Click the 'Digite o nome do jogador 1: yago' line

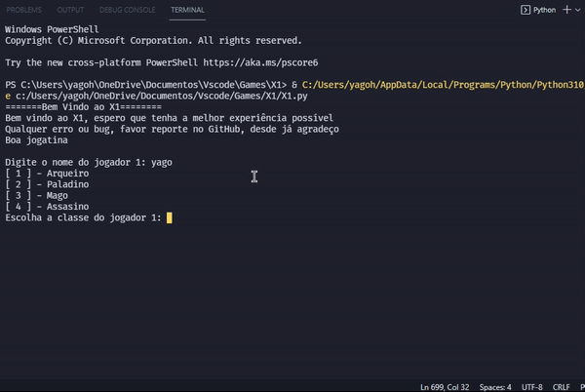coord(89,163)
